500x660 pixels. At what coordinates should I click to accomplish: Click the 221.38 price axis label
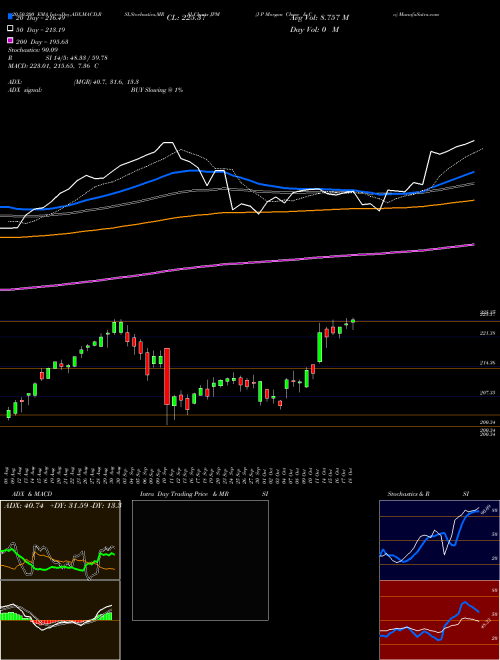tap(487, 333)
